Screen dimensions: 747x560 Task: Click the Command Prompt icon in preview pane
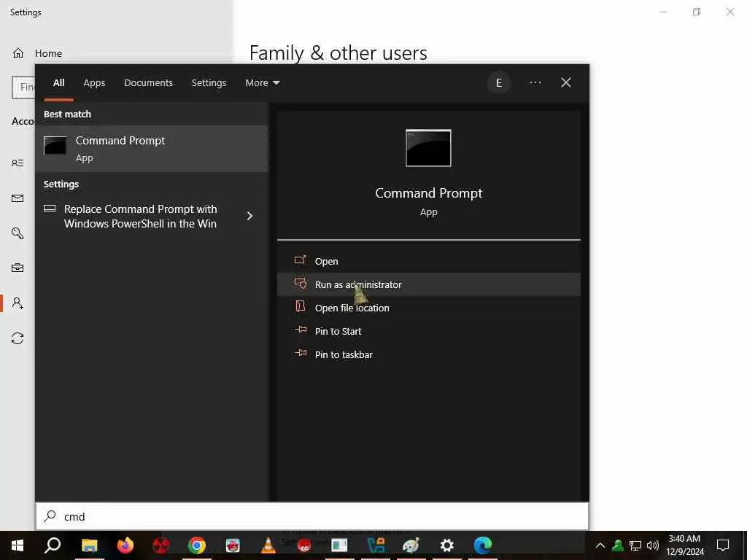pos(428,148)
